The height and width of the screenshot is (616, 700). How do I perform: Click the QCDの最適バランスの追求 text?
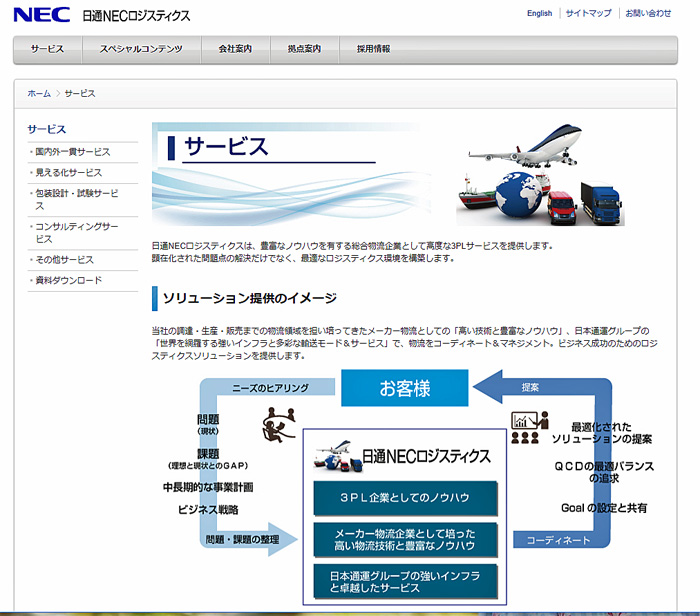[604, 472]
